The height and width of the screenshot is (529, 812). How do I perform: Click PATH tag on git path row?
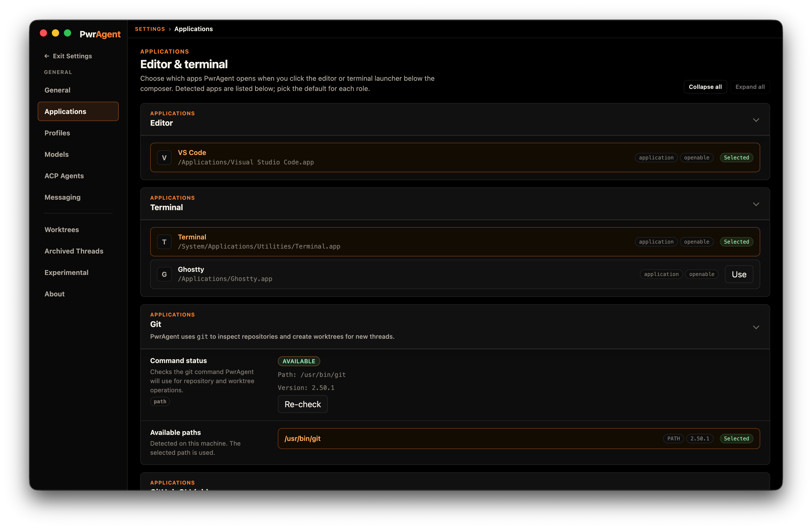(x=673, y=438)
